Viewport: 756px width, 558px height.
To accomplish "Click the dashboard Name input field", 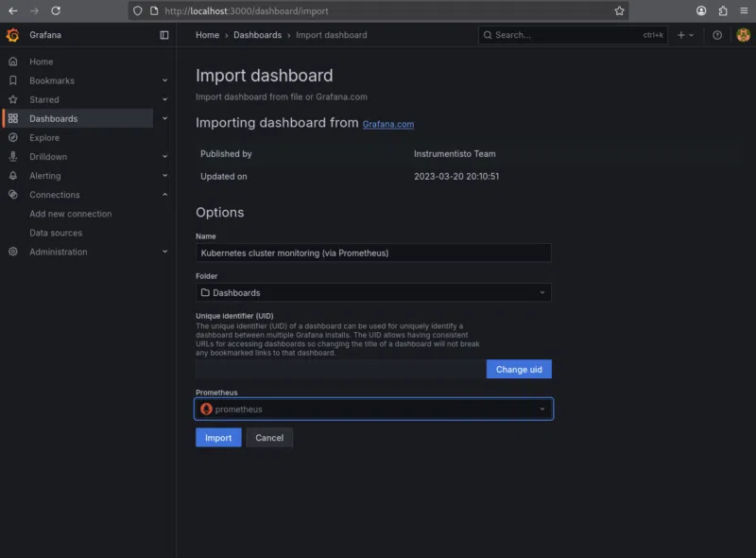I will 373,253.
